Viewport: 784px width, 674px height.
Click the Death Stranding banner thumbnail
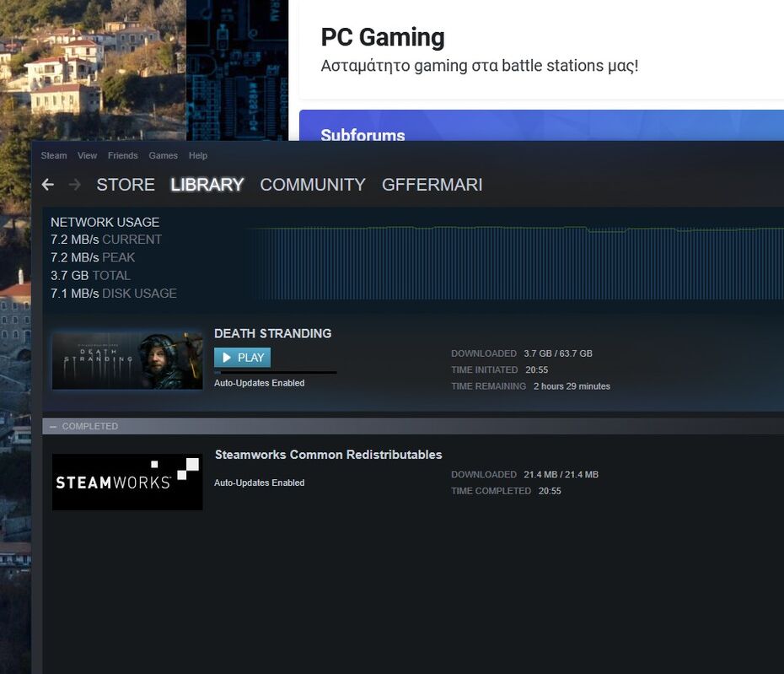tap(127, 360)
